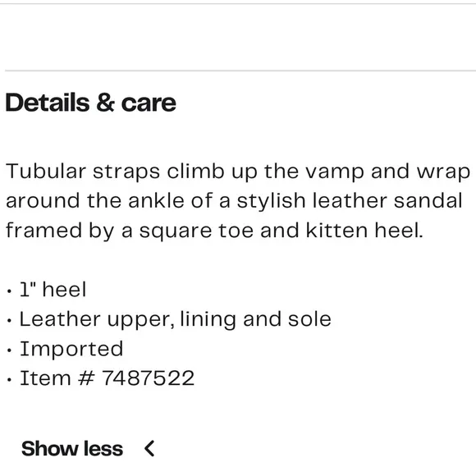Click the bullet dot before Item #
Image resolution: width=476 pixels, height=476 pixels.
tap(9, 380)
